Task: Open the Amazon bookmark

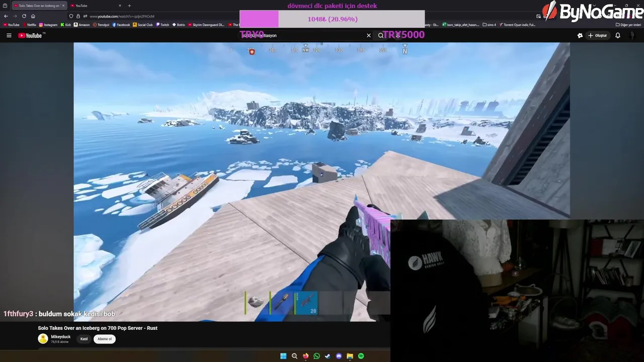Action: click(x=82, y=25)
